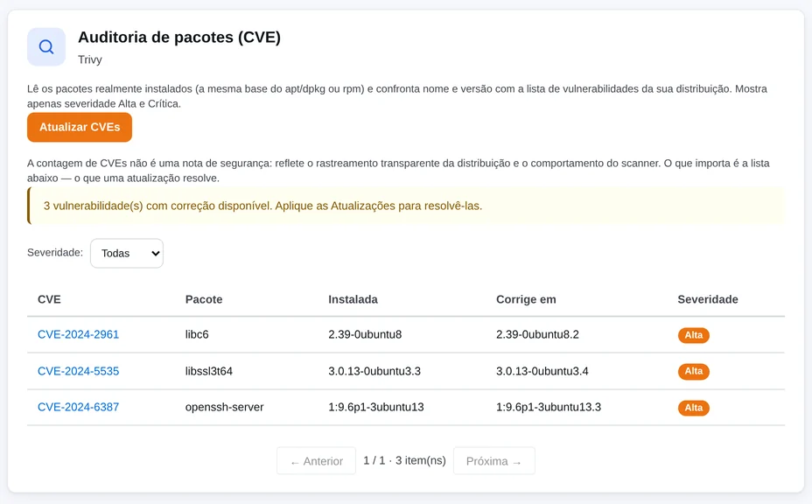Click fixed version 2.39-0ubuntu8.2
Screen dimensions: 812x504
pos(537,334)
